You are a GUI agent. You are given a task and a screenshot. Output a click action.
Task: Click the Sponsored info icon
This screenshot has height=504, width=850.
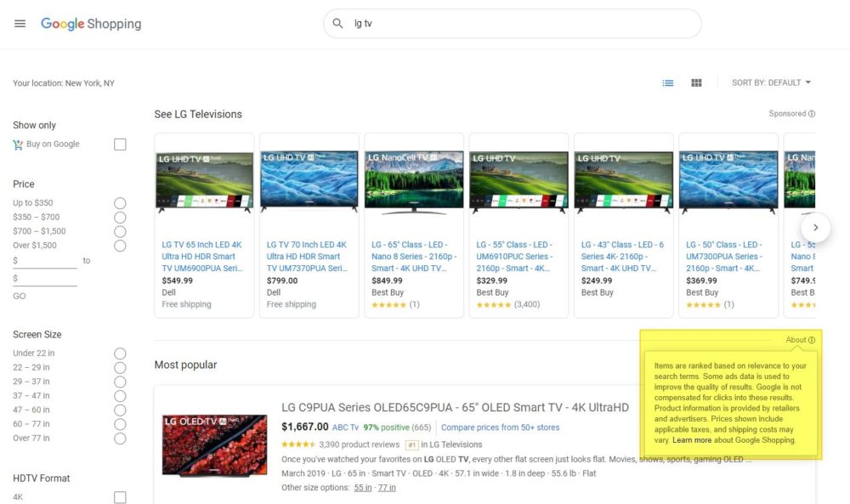[x=812, y=114]
